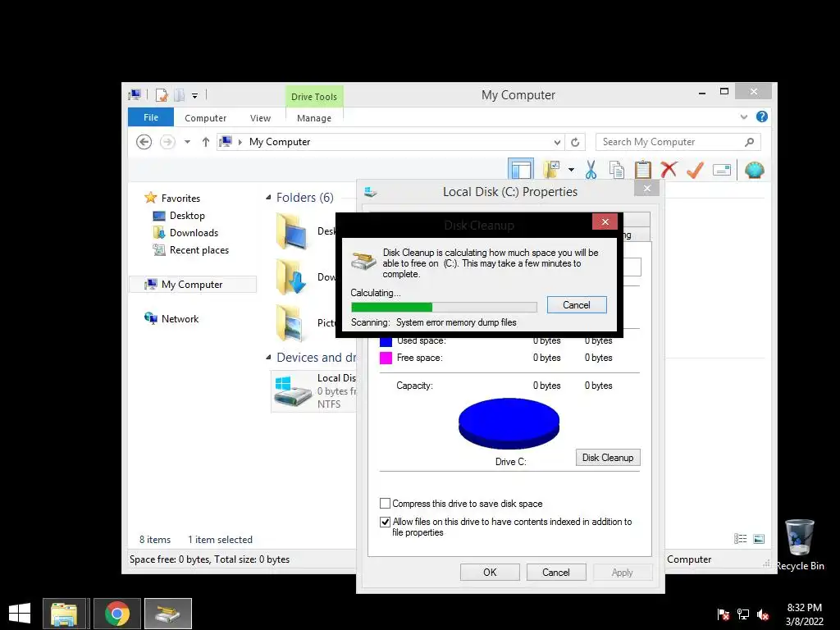Viewport: 840px width, 630px height.
Task: Go back with the Back arrow
Action: tap(144, 142)
